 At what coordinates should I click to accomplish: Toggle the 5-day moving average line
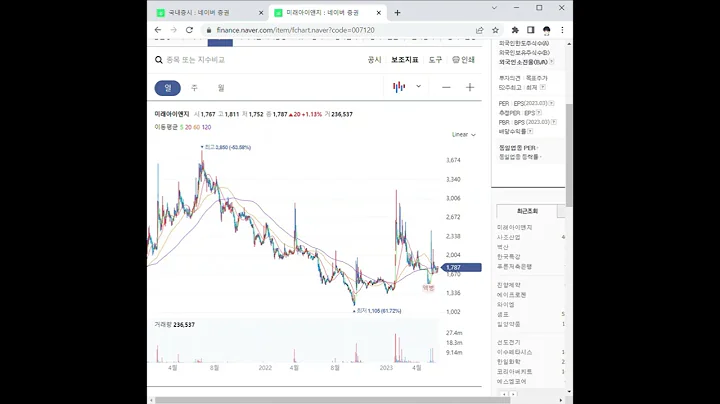[x=181, y=127]
